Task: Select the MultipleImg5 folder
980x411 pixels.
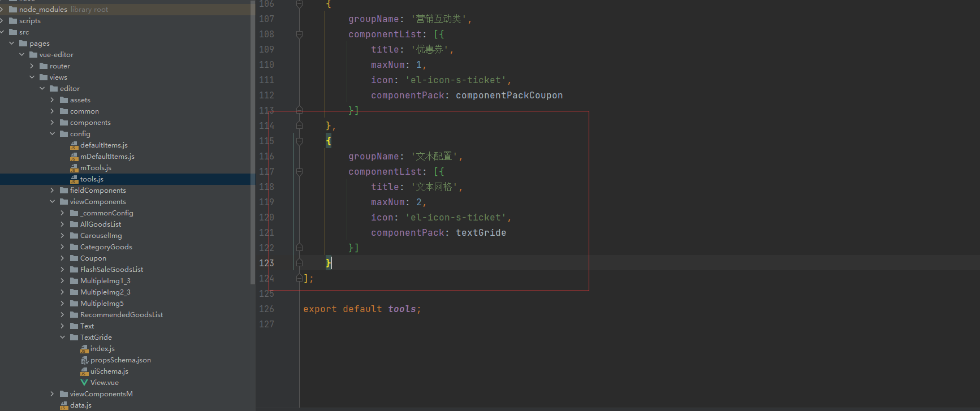Action: point(102,304)
